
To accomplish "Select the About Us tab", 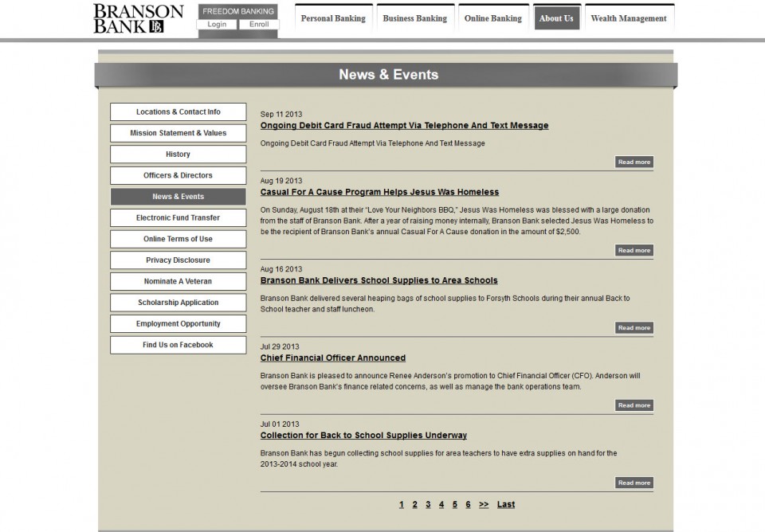I will 556,18.
